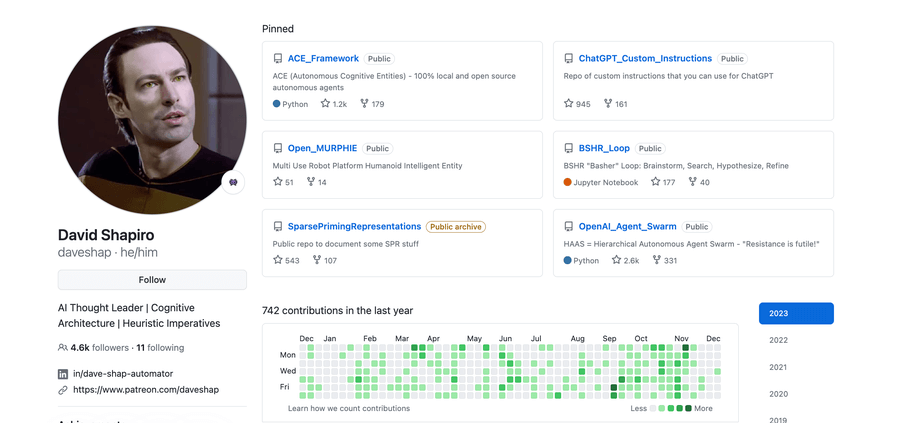Viewport: 899px width, 423px height.
Task: Open the ACE_Framework repository link
Action: (x=323, y=58)
